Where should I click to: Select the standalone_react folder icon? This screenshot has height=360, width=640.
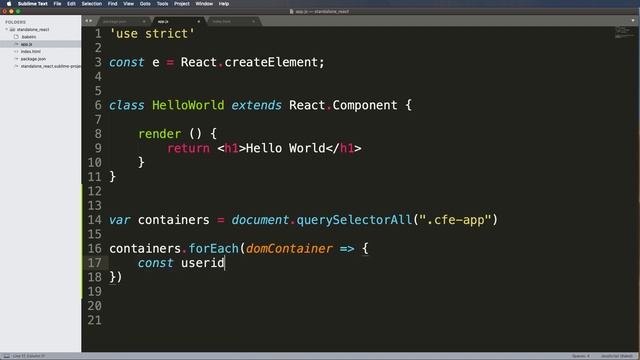12,29
